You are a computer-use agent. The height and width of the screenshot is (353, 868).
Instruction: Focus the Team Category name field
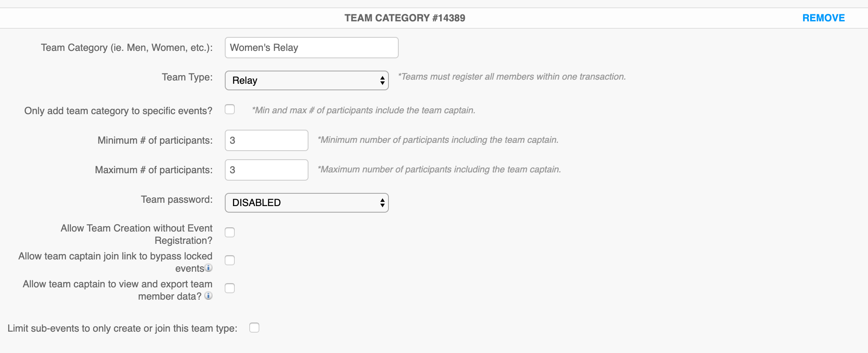pos(311,48)
